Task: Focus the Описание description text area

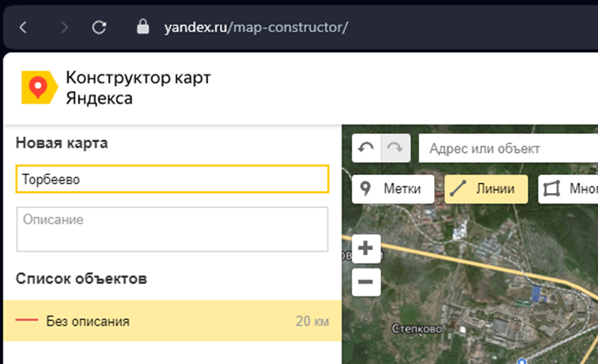Action: point(173,229)
